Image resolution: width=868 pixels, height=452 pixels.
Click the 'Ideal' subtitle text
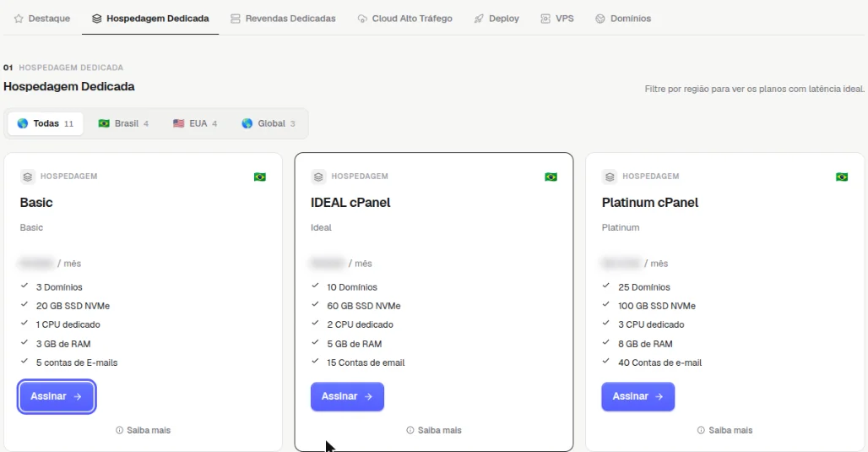(321, 227)
